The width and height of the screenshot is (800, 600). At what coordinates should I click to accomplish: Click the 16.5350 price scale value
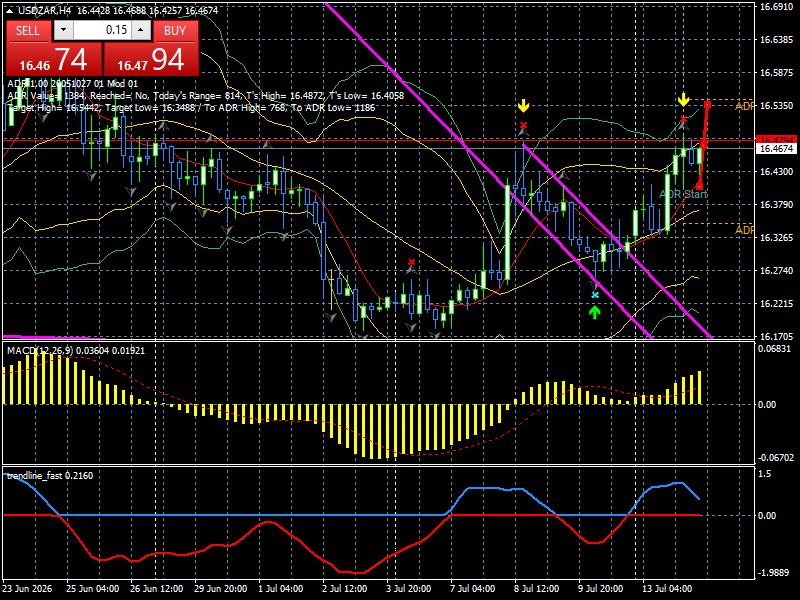[777, 106]
